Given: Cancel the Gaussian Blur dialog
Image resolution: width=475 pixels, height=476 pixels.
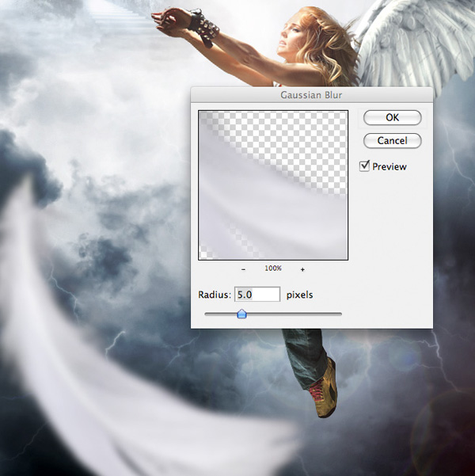Looking at the screenshot, I should pos(392,140).
